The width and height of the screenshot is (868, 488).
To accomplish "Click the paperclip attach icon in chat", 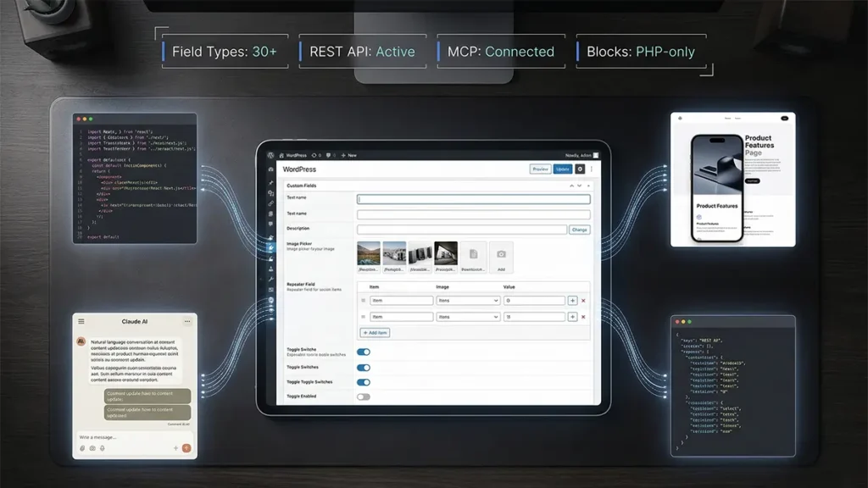I will (82, 447).
